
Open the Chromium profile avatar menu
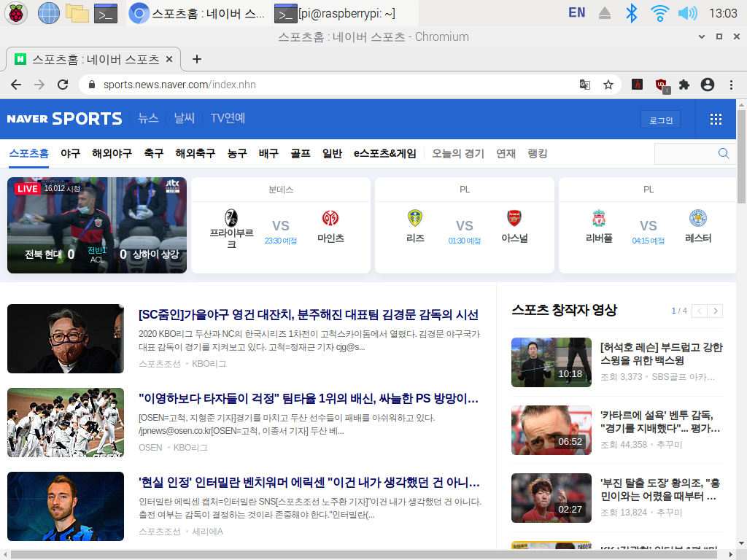tap(708, 85)
